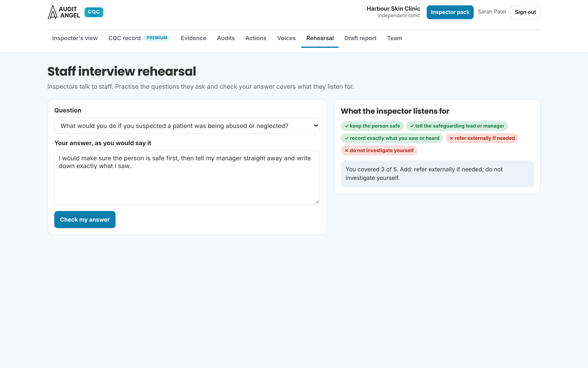Click the Harbour Skin Clinic name
This screenshot has width=588, height=368.
point(393,9)
